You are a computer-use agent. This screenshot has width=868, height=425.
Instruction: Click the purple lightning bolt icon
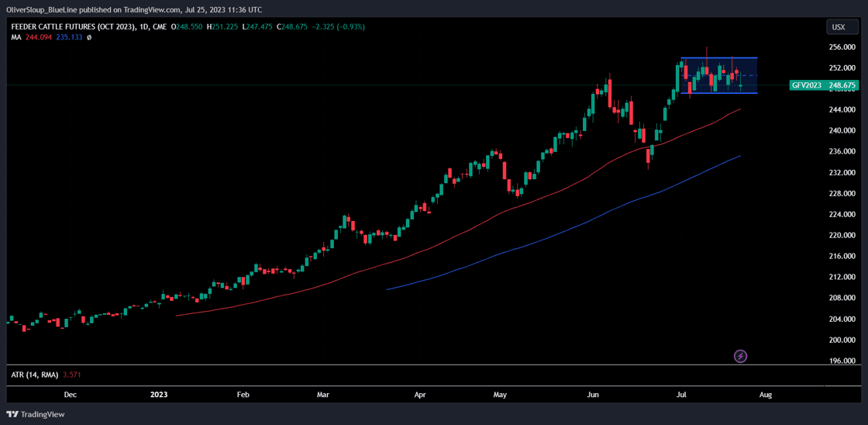tap(741, 356)
